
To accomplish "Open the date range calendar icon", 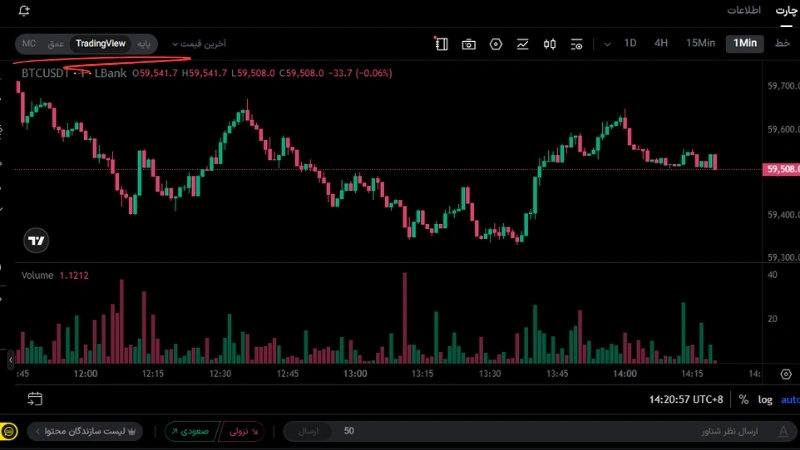I will (x=35, y=398).
